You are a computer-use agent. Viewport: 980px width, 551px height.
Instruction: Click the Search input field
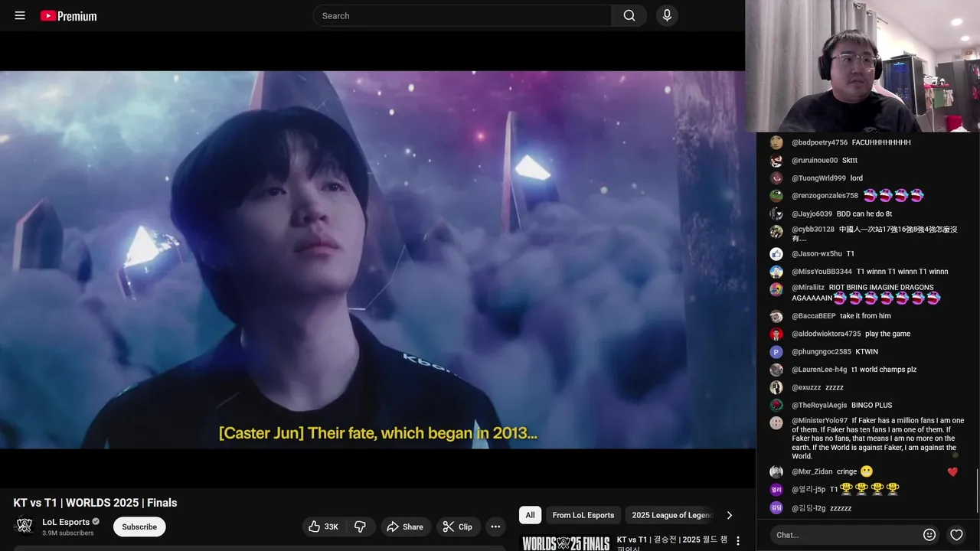pyautogui.click(x=462, y=15)
